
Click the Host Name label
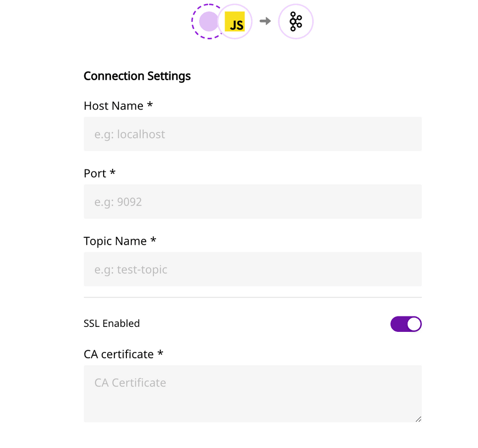click(114, 106)
